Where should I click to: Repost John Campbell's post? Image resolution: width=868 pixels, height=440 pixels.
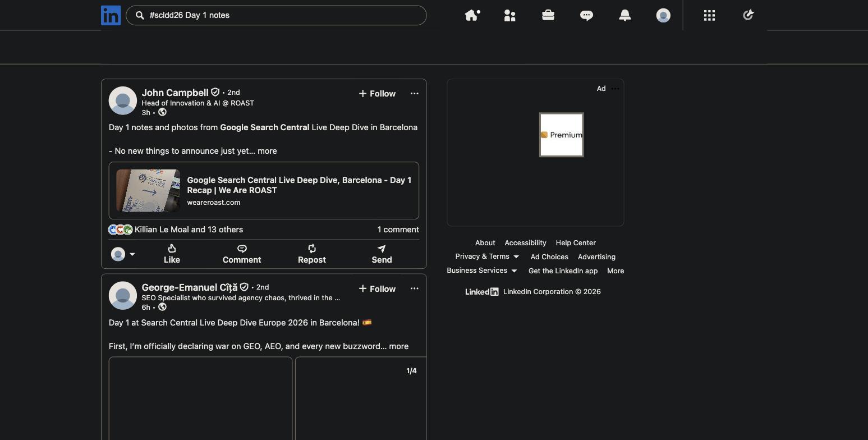[311, 254]
